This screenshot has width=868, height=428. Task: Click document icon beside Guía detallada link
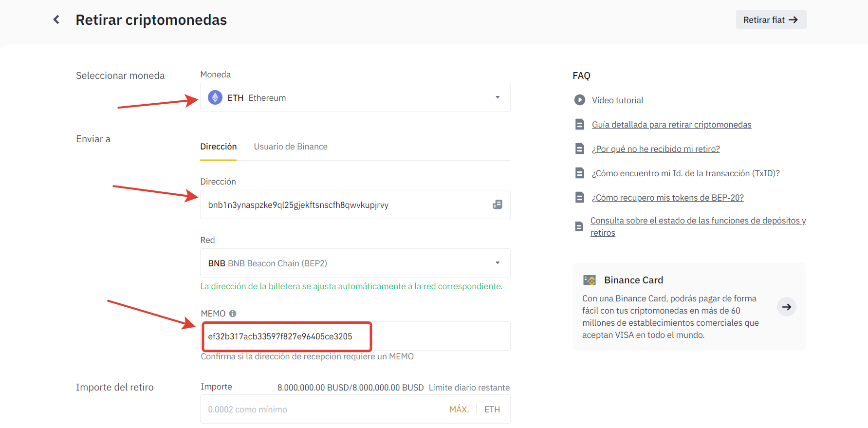tap(579, 124)
